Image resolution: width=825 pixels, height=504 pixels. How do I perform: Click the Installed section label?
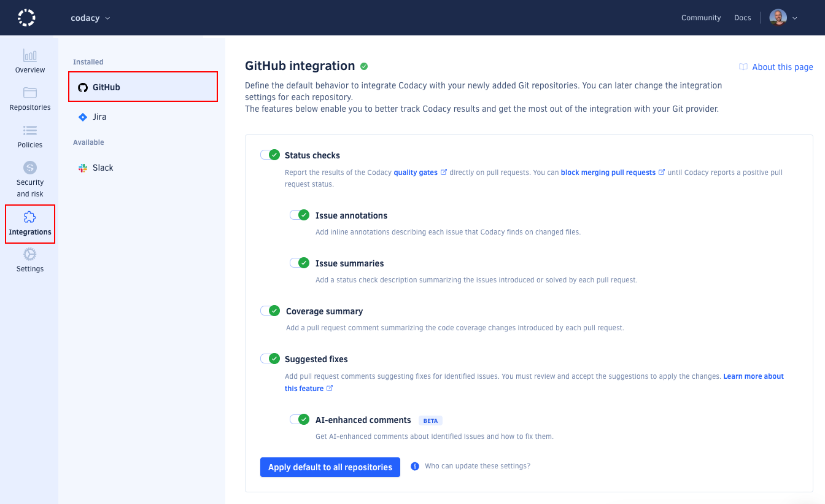[x=88, y=62]
